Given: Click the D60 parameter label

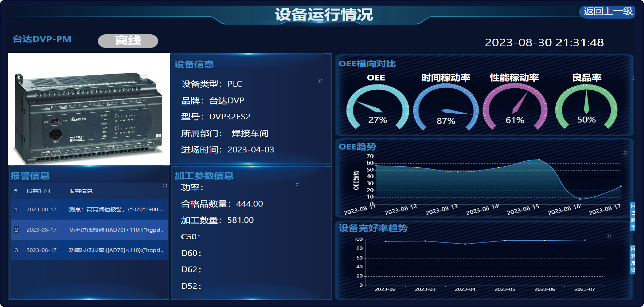Looking at the screenshot, I should coord(191,253).
